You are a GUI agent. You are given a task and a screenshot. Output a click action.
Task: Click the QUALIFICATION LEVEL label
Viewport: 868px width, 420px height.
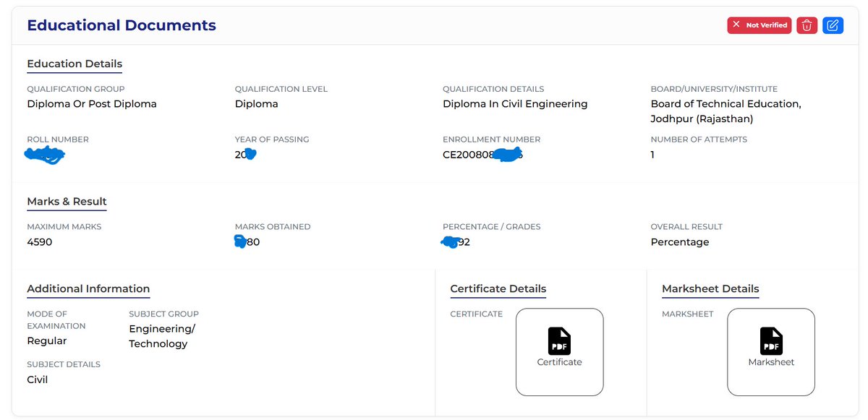coord(281,89)
